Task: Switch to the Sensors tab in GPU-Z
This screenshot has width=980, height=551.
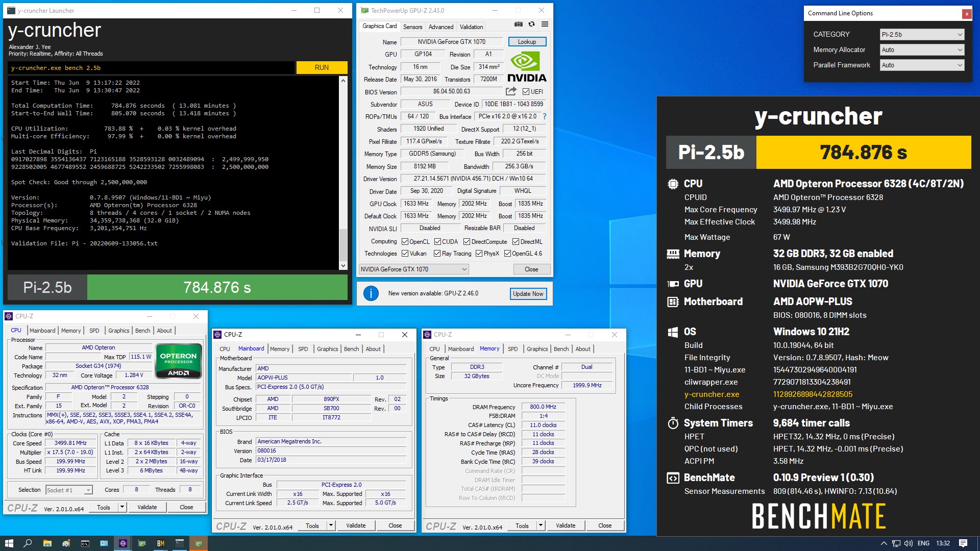Action: pyautogui.click(x=412, y=27)
